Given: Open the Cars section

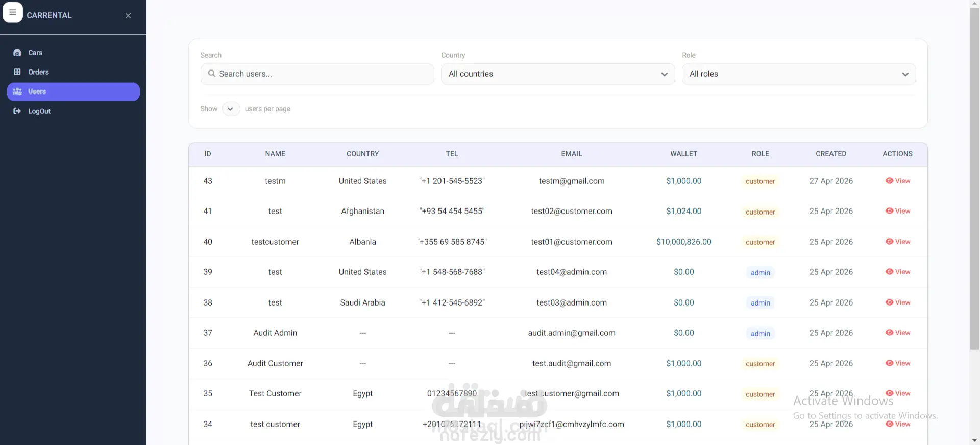Looking at the screenshot, I should 73,53.
